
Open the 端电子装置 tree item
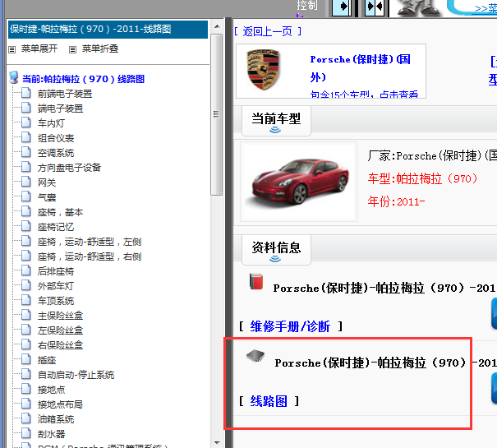60,109
